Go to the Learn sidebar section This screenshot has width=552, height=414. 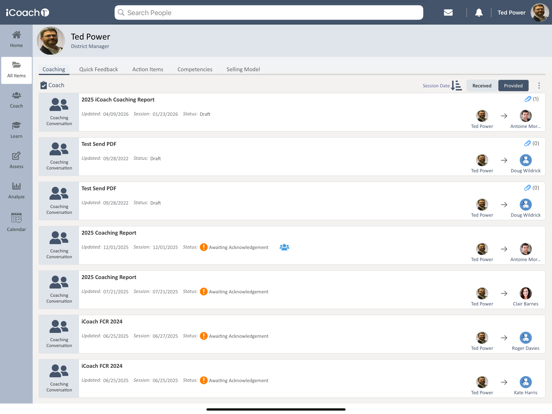coord(16,130)
